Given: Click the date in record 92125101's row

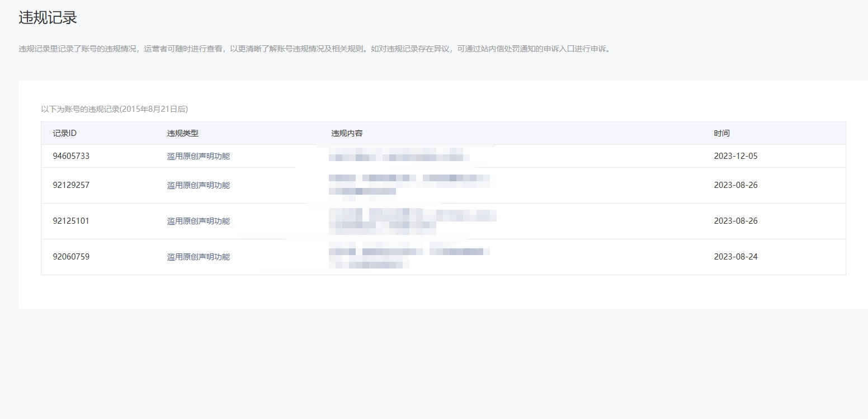Looking at the screenshot, I should (x=735, y=221).
